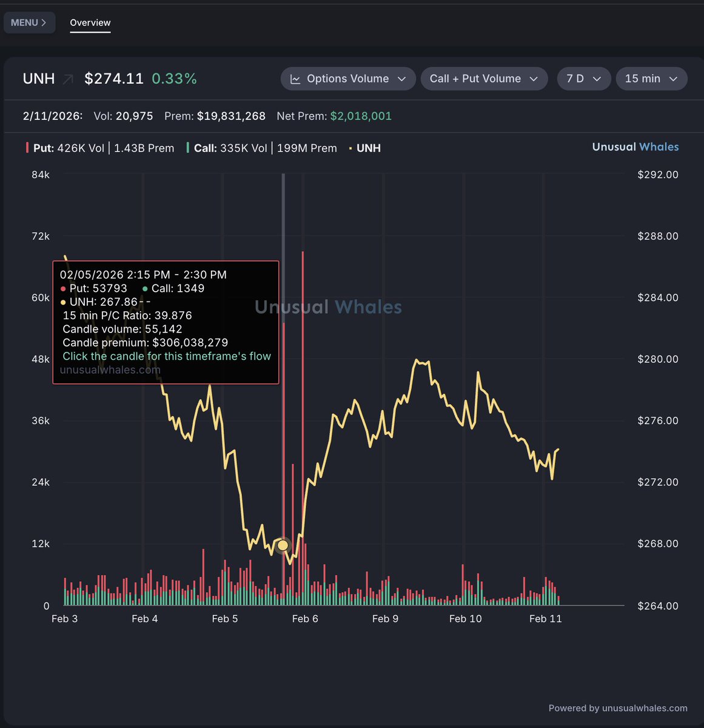
Task: Click the $292.00 price axis label
Action: coord(658,175)
